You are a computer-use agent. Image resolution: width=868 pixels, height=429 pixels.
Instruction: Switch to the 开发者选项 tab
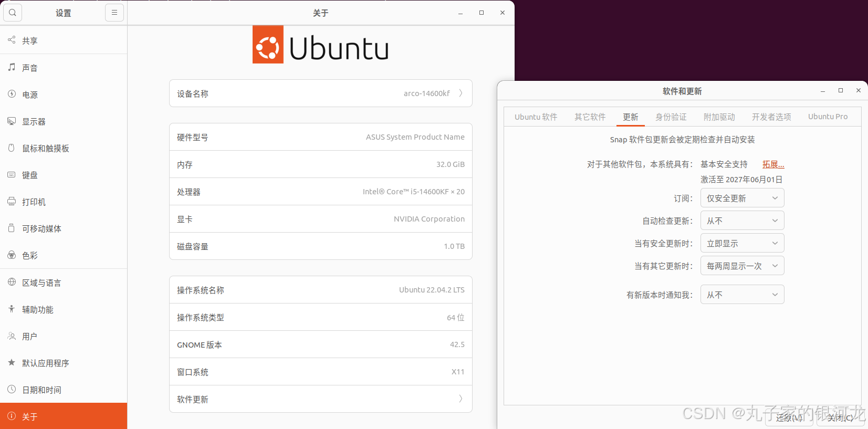click(771, 117)
